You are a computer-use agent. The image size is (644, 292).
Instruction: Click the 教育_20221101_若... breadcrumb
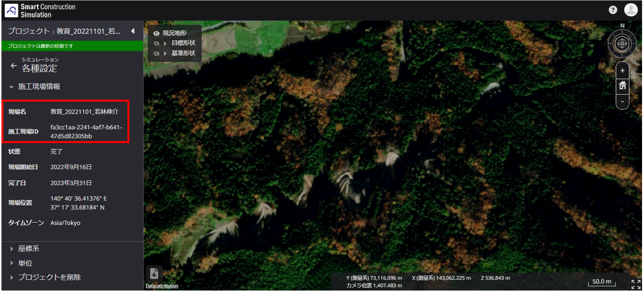point(88,31)
